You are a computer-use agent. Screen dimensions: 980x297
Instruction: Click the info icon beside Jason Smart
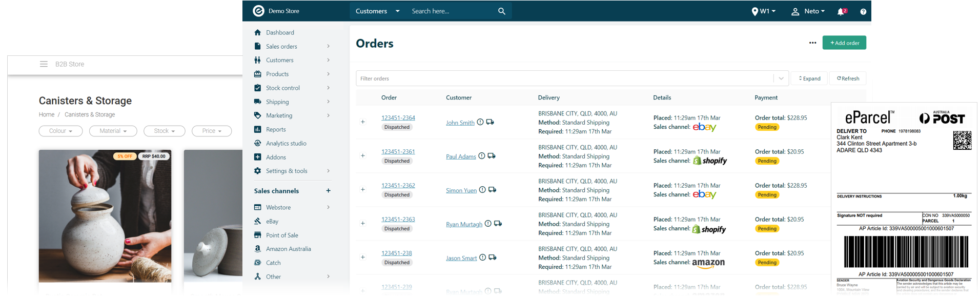[482, 258]
